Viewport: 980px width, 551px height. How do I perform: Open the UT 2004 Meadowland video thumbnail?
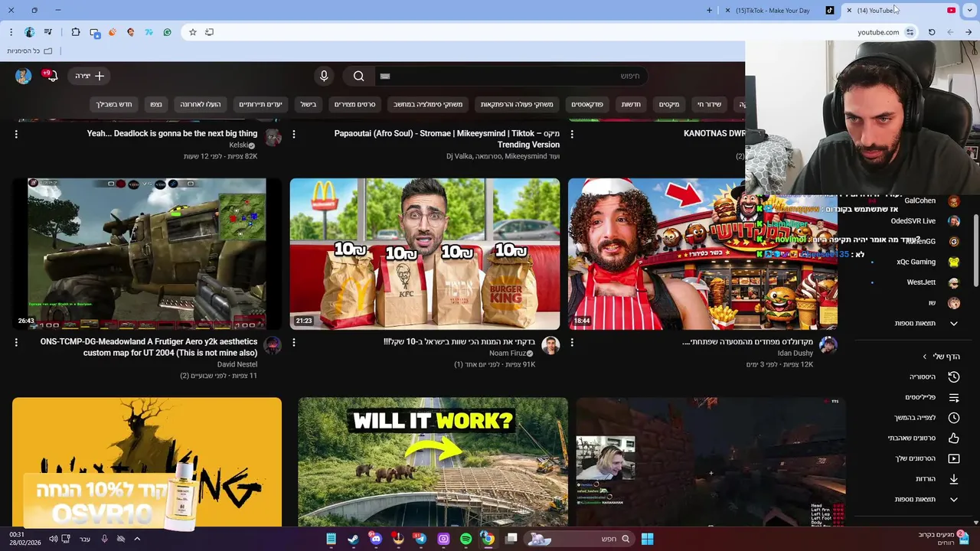(x=147, y=254)
